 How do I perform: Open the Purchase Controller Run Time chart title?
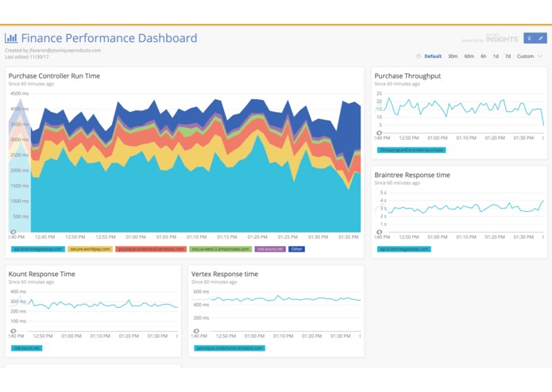[54, 76]
